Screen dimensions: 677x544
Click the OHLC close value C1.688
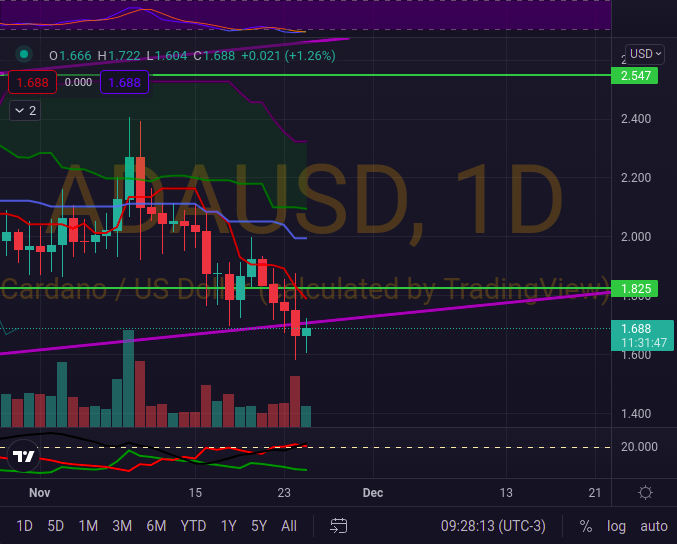pos(214,56)
